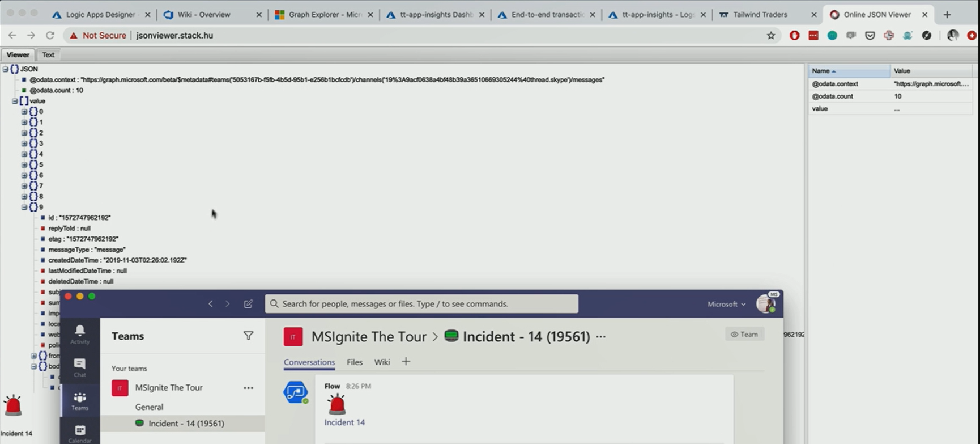Click Teams search box
The image size is (980, 444).
click(421, 304)
